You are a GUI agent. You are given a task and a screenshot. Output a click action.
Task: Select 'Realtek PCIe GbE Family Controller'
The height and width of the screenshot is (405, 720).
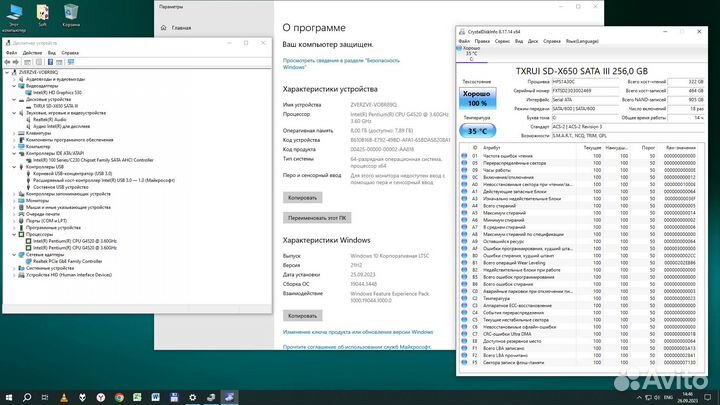coord(68,261)
